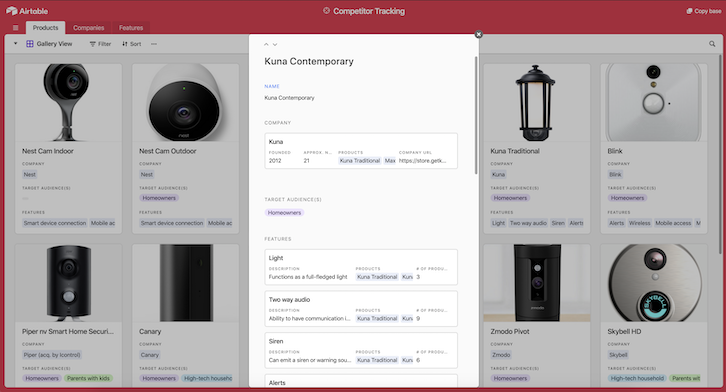This screenshot has width=726, height=392.
Task: Click the Zmodo Pivot card title
Action: 510,331
